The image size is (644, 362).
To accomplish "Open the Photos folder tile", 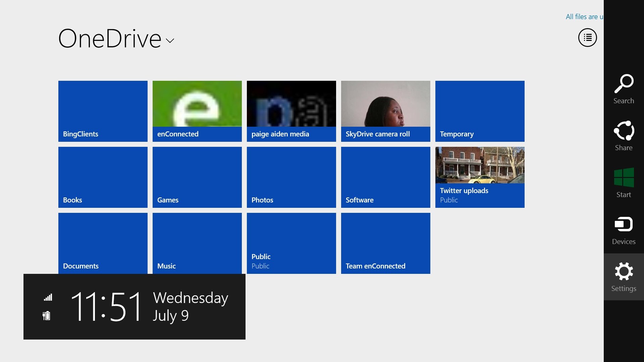I will pyautogui.click(x=291, y=177).
